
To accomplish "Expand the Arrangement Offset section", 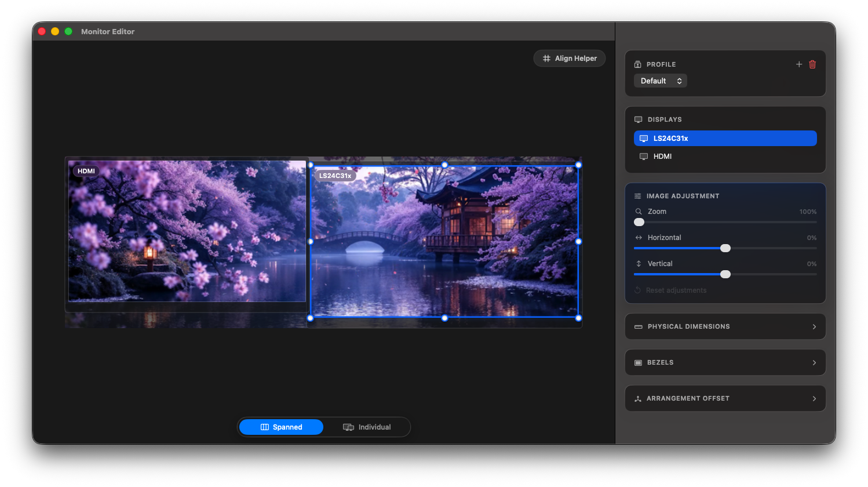I will click(725, 398).
